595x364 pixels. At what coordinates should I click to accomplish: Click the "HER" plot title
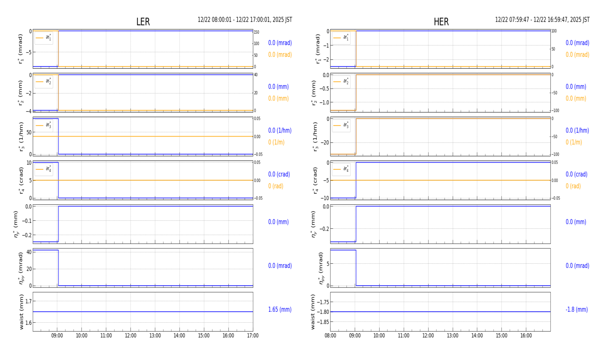coord(441,22)
